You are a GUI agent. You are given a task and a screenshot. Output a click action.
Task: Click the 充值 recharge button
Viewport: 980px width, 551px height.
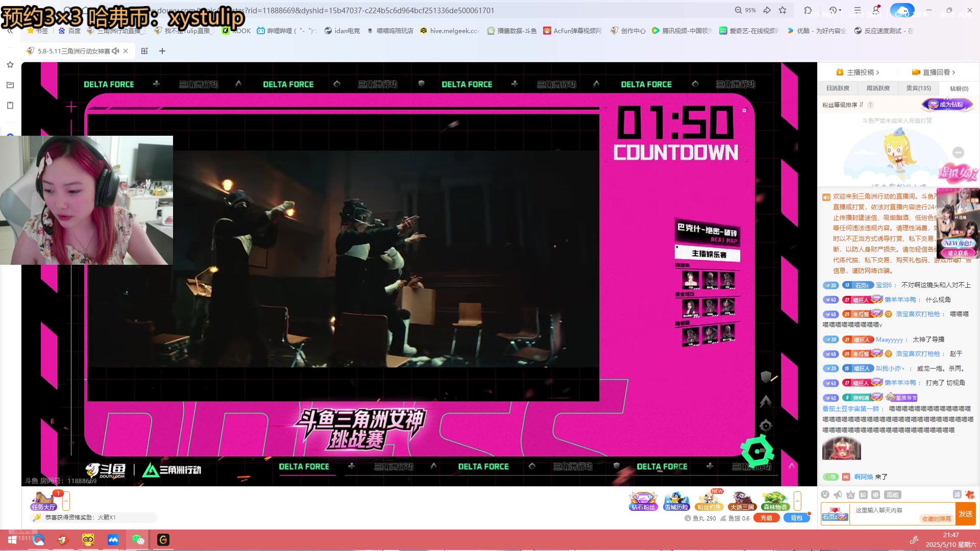point(766,518)
